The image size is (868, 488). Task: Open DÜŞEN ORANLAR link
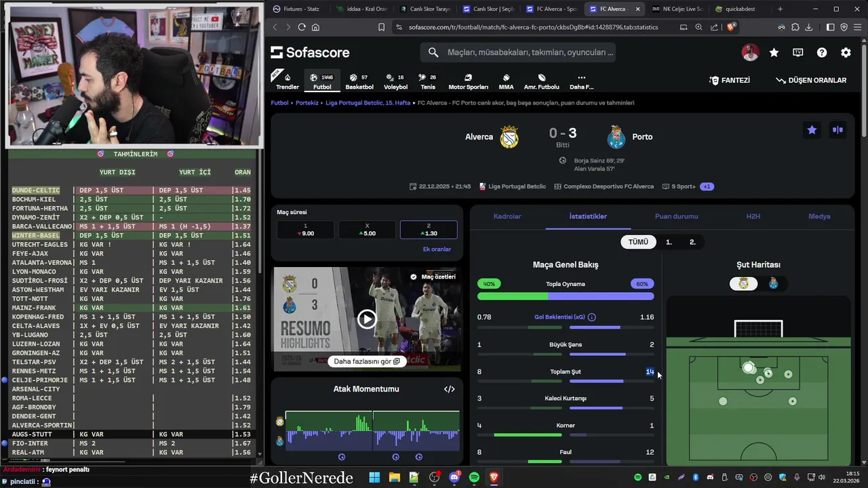coord(811,80)
